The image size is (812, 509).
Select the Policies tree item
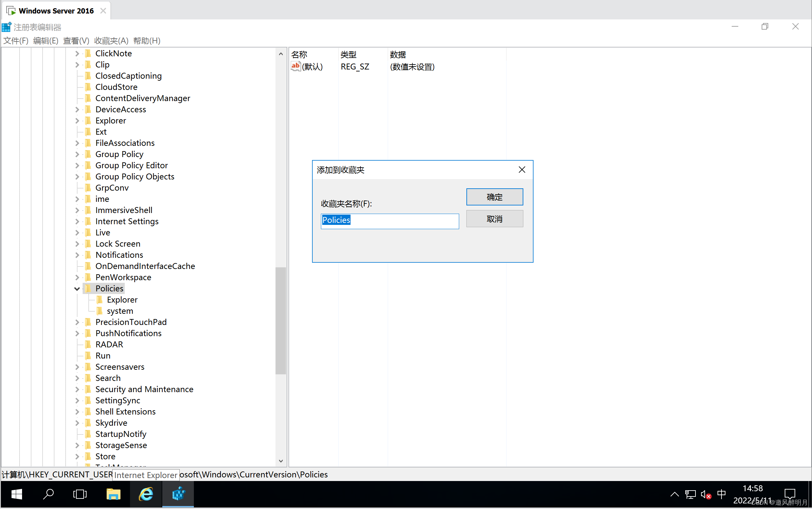tap(110, 288)
